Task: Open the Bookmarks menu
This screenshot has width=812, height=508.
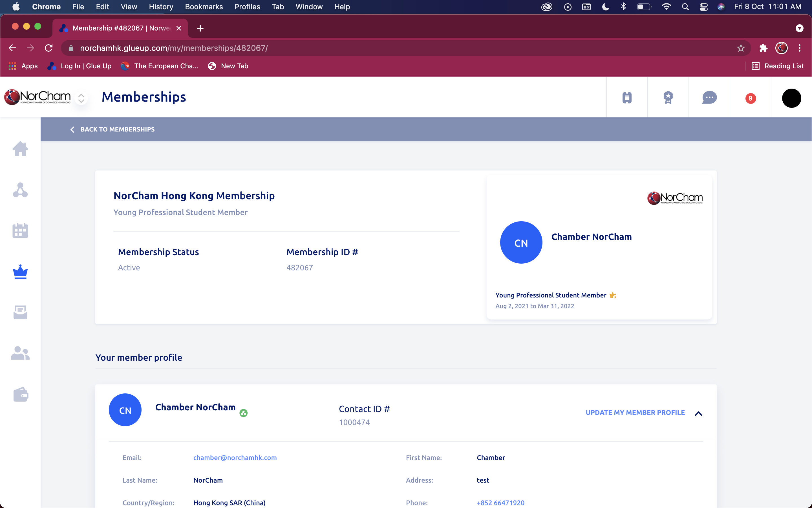Action: click(x=204, y=7)
